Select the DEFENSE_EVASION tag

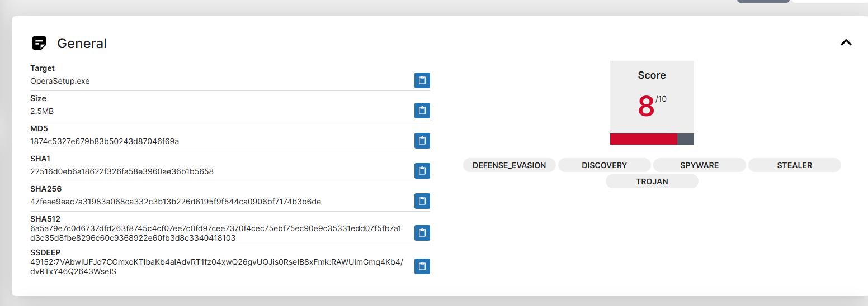click(509, 165)
